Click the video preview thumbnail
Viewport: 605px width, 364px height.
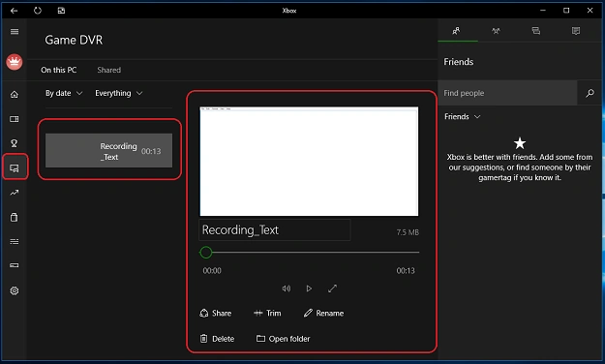point(309,162)
